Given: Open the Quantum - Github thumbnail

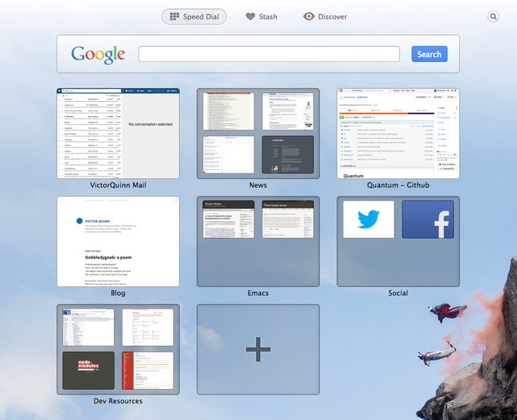Looking at the screenshot, I should pos(398,134).
